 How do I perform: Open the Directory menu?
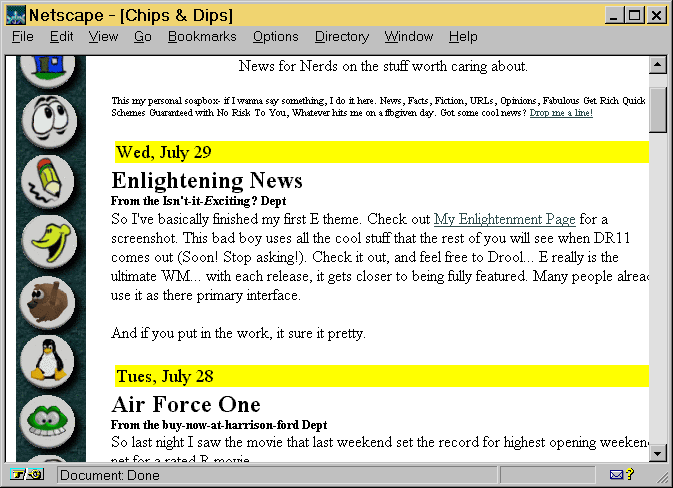point(342,37)
